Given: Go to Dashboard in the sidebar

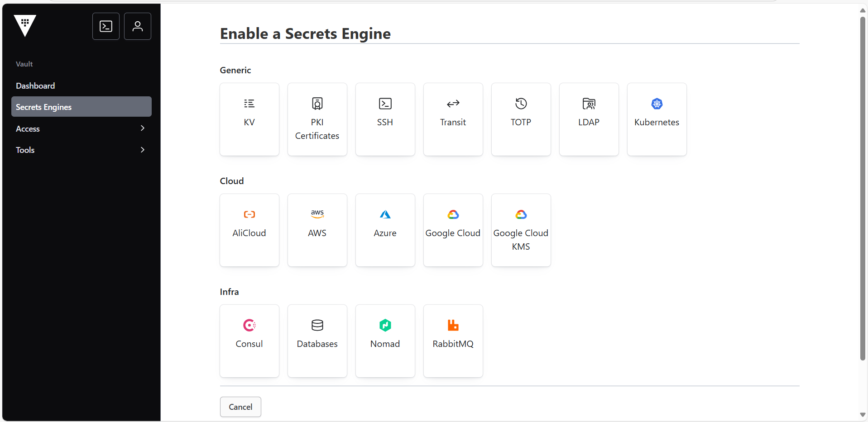Looking at the screenshot, I should click(82, 85).
